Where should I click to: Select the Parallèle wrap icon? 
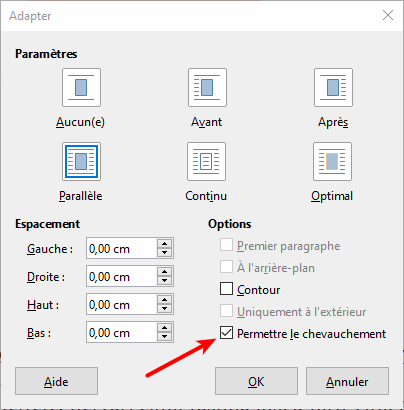[81, 162]
